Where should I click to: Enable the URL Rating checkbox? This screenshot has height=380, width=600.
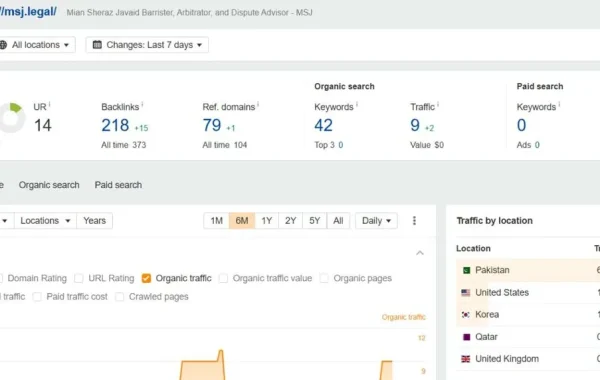pos(79,278)
